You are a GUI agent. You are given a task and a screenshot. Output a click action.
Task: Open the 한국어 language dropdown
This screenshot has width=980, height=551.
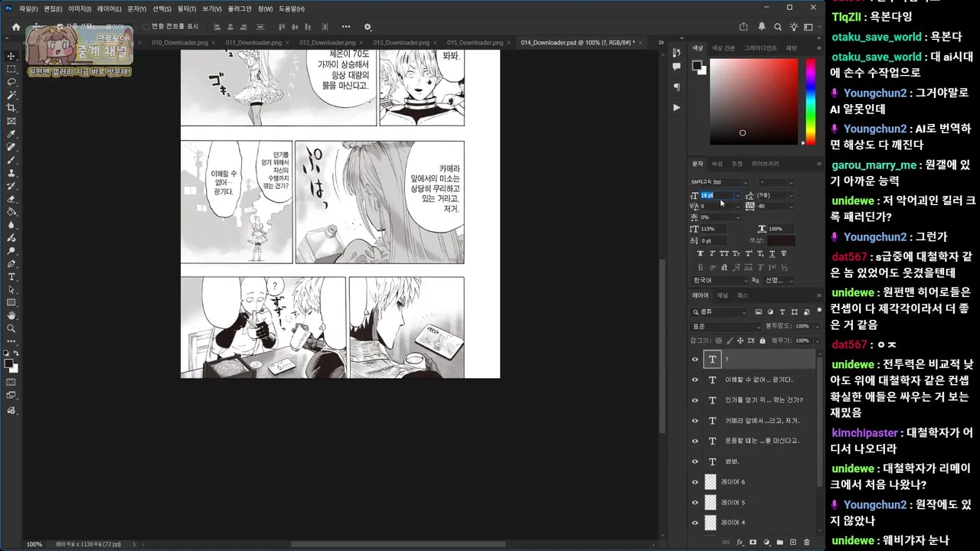pyautogui.click(x=720, y=280)
